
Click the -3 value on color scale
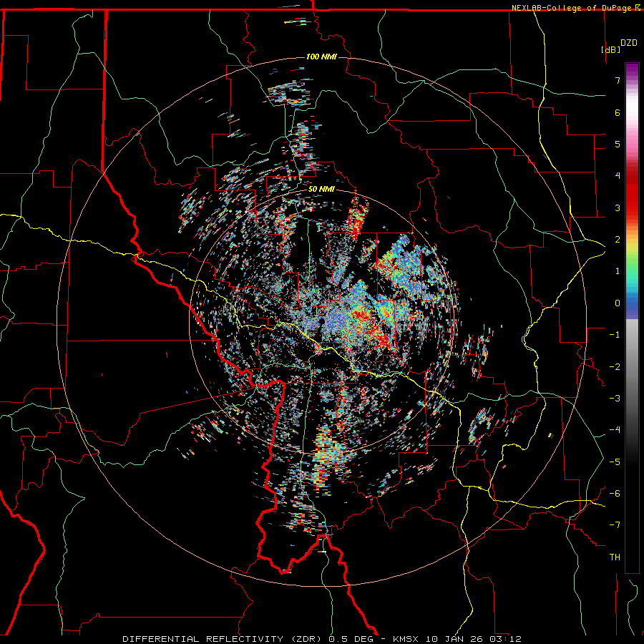615,399
